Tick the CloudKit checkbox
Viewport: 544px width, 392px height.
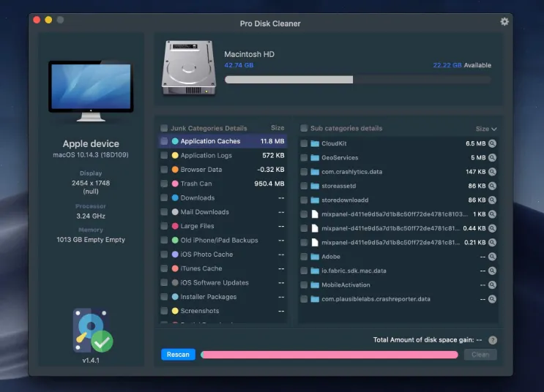point(304,143)
